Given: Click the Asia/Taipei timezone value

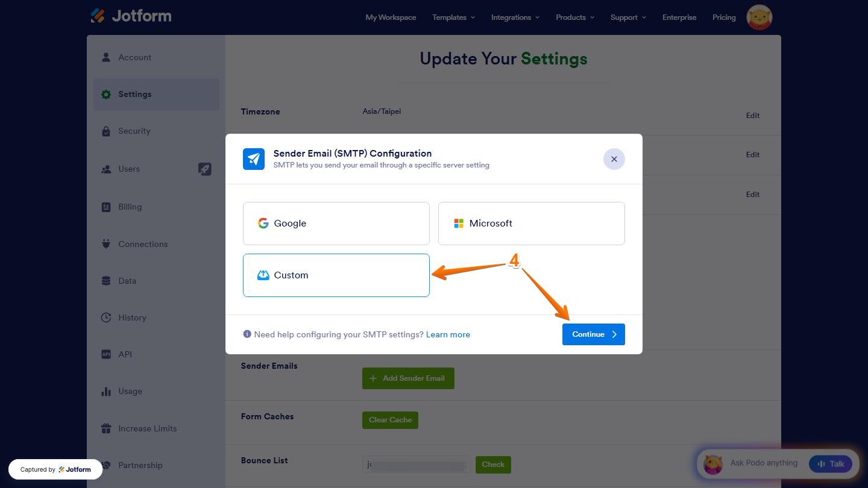Looking at the screenshot, I should coord(382,111).
